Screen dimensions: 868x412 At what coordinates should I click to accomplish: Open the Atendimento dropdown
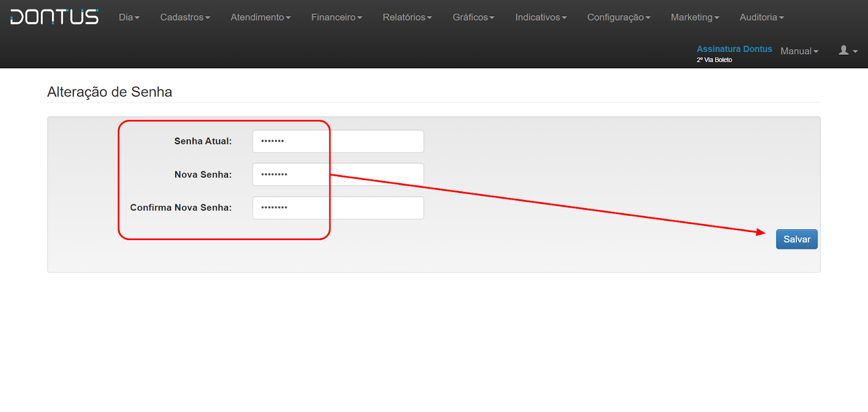pos(260,17)
